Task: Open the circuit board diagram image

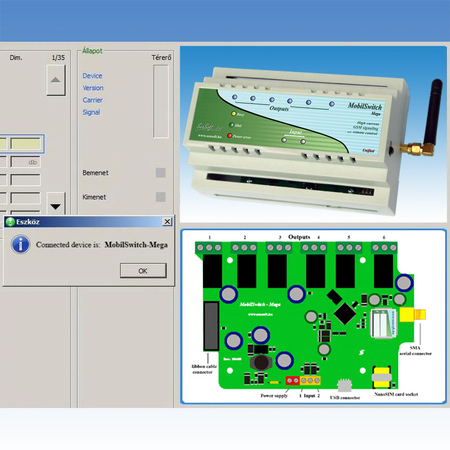Action: pos(313,316)
